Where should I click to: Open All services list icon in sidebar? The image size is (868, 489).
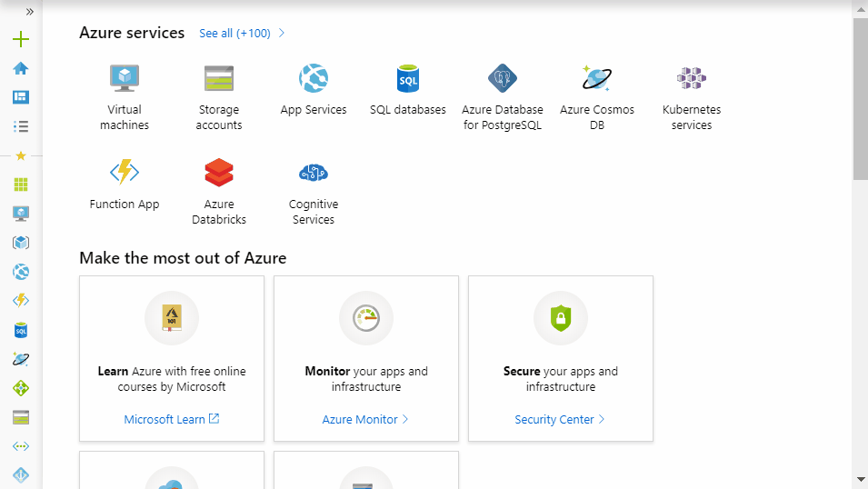21,126
